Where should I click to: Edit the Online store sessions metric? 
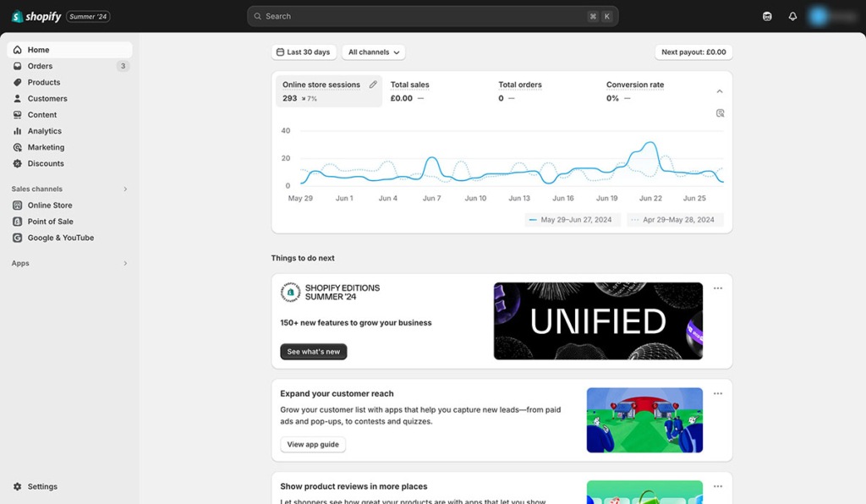pos(373,85)
